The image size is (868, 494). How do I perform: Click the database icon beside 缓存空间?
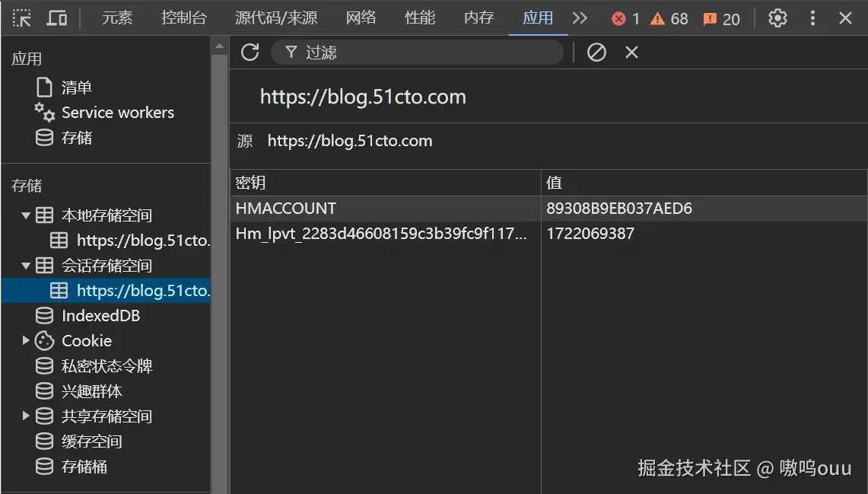(x=44, y=441)
